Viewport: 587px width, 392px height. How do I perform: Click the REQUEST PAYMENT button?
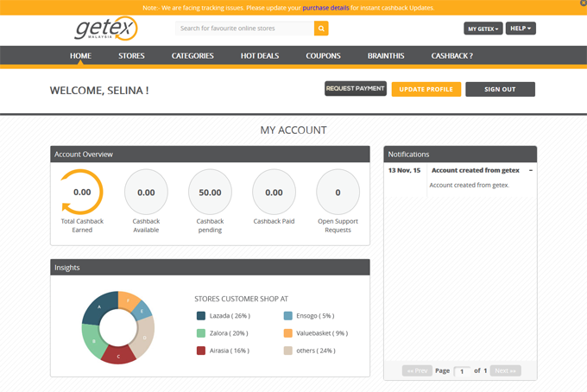pos(356,89)
